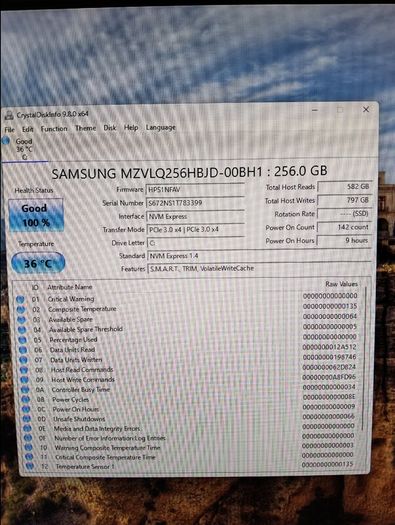Click the Serial Number field
This screenshot has width=395, height=525.
(x=195, y=203)
